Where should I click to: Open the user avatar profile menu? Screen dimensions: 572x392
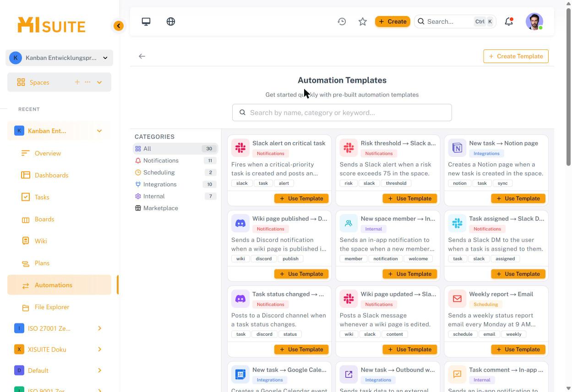[534, 21]
